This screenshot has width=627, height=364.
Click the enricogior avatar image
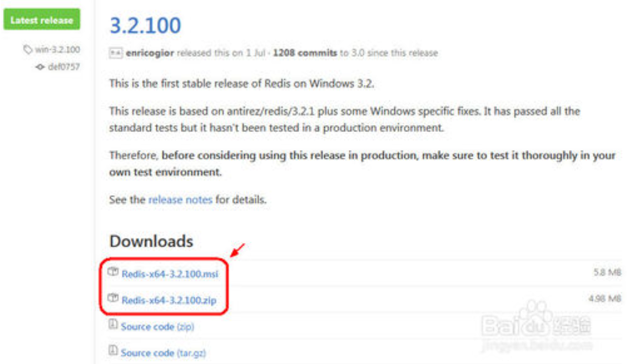(116, 53)
